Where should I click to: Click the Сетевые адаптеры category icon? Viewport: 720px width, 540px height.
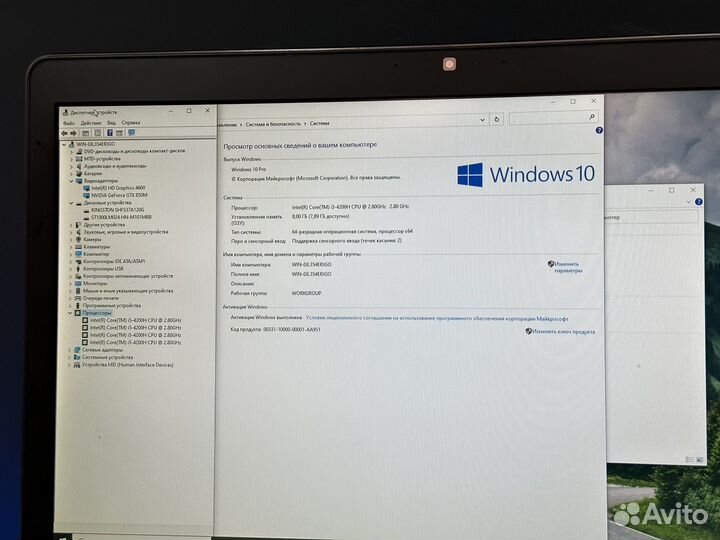(77, 350)
